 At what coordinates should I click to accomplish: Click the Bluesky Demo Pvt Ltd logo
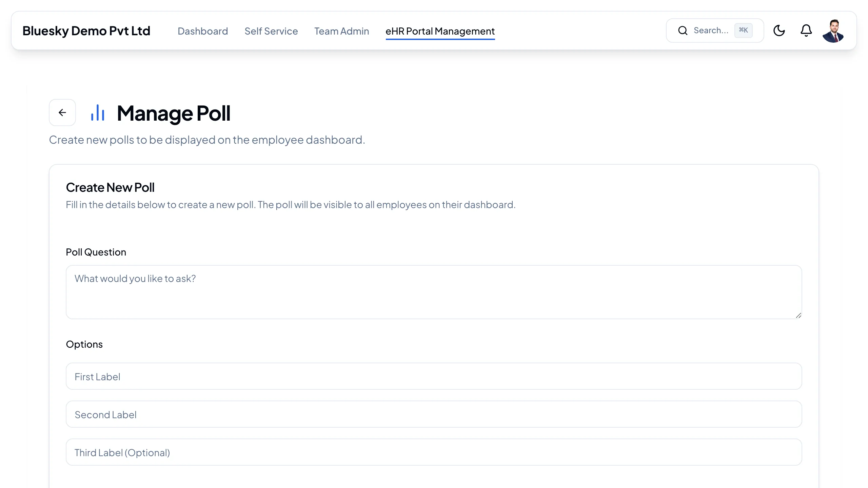tap(86, 31)
